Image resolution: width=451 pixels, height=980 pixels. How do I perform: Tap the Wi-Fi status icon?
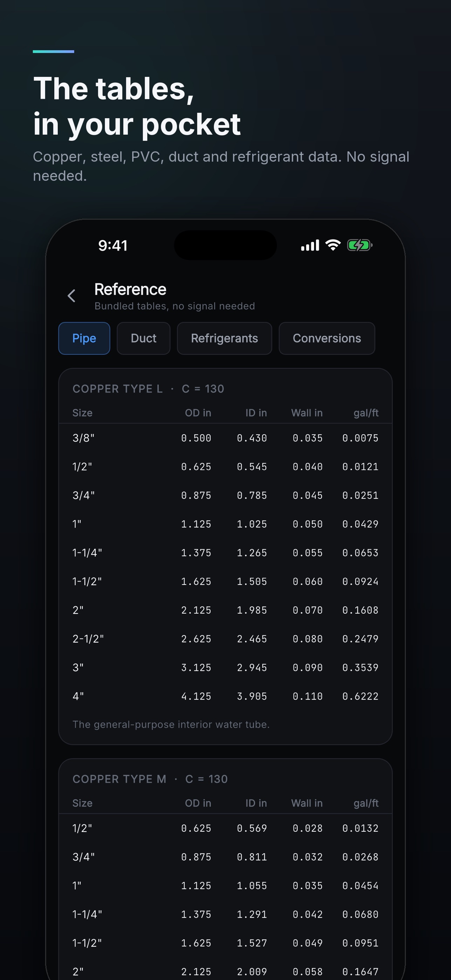click(333, 245)
